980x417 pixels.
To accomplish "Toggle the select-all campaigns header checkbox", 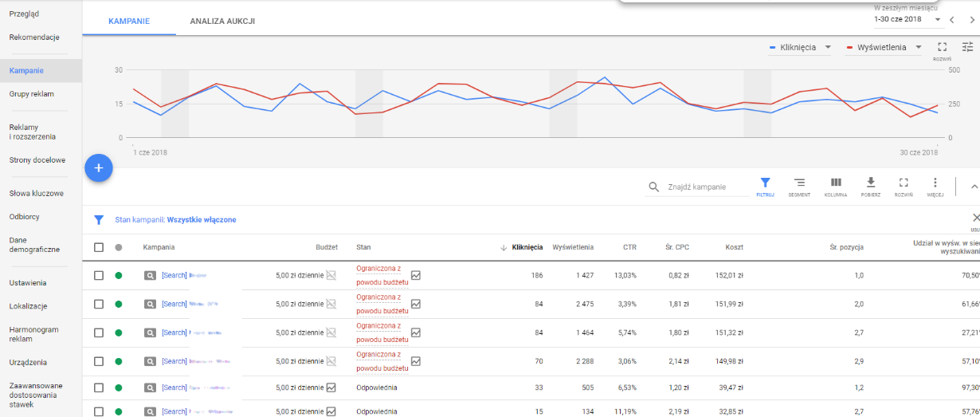I will click(x=99, y=247).
